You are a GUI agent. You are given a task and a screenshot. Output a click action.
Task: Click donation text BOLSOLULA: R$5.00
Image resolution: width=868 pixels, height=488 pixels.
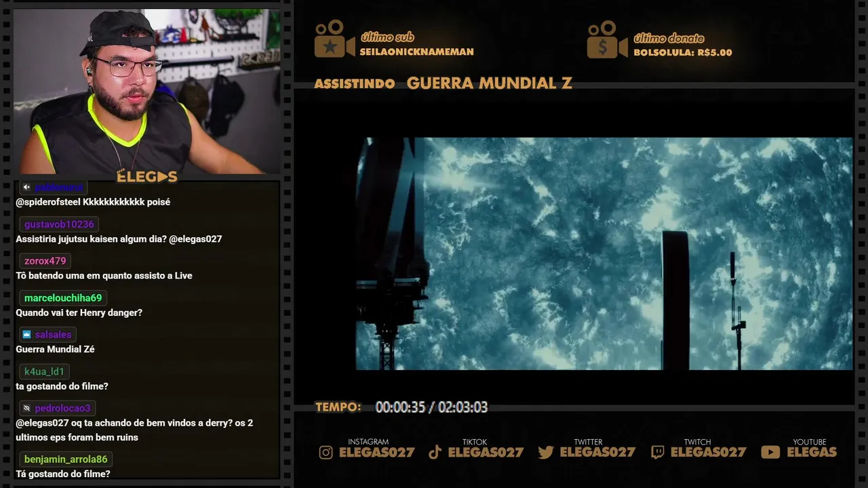[683, 52]
